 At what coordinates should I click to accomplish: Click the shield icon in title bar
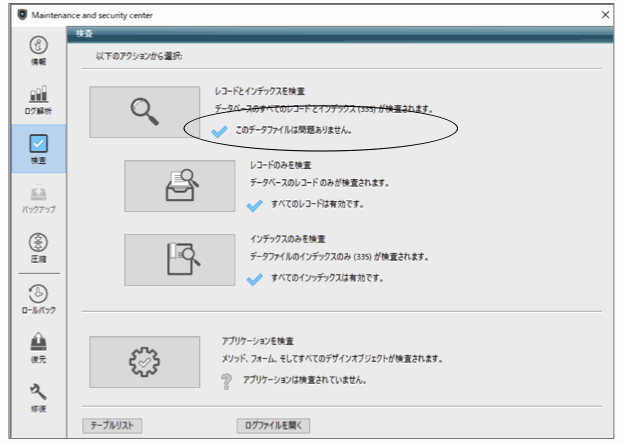click(22, 15)
